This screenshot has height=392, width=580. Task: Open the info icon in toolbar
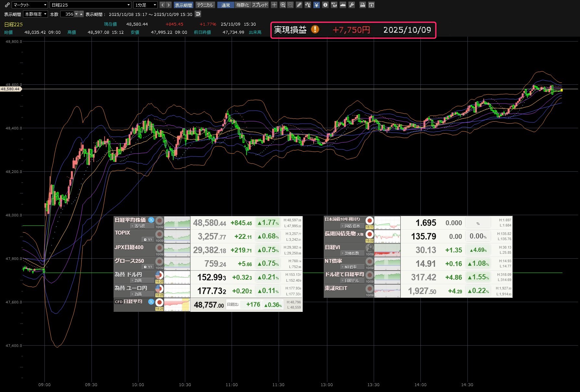pos(325,5)
